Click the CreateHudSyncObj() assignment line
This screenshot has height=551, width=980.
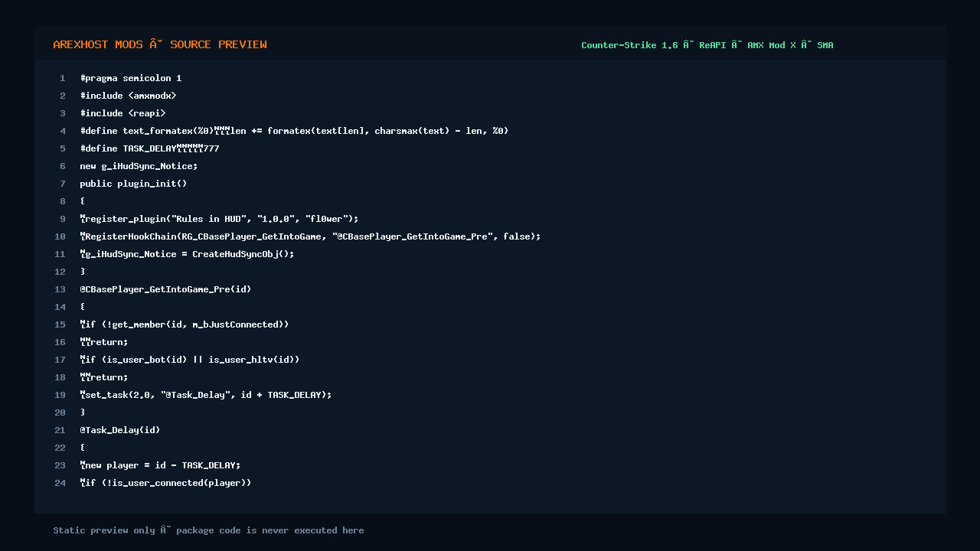pos(187,254)
